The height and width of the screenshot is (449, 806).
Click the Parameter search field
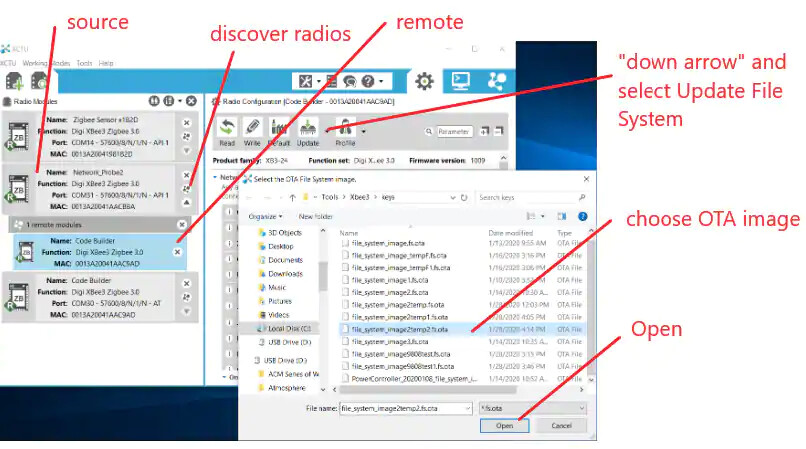tap(454, 132)
